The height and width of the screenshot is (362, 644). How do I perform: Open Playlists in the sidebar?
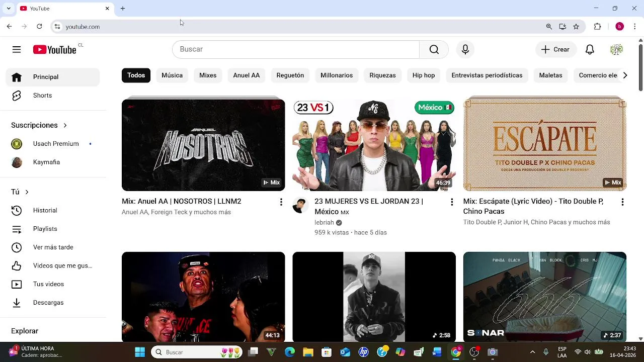pyautogui.click(x=53, y=229)
